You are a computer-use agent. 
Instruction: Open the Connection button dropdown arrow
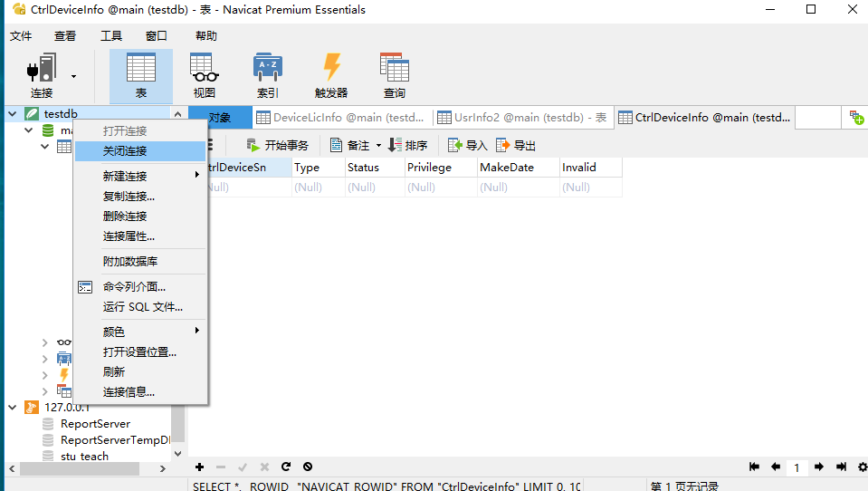73,76
